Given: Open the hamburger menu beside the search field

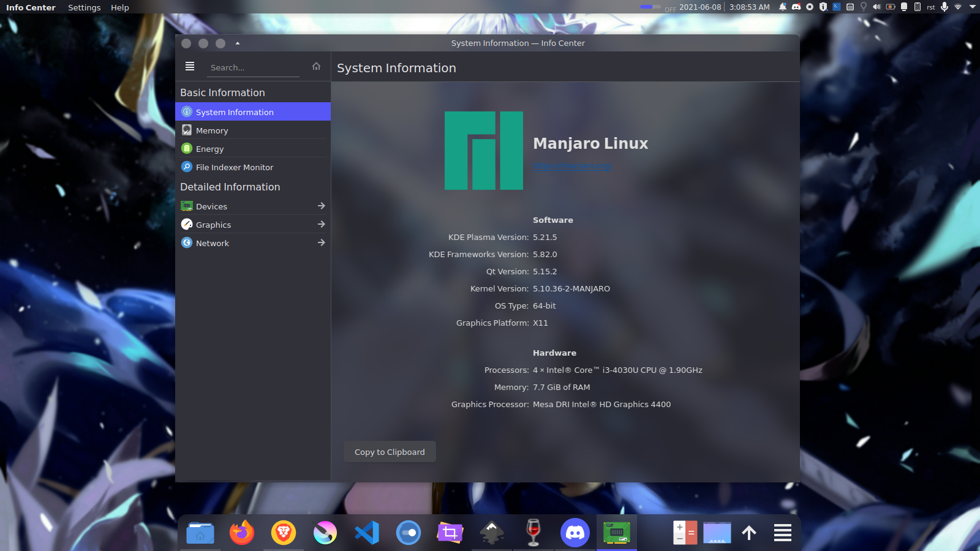Looking at the screenshot, I should click(x=190, y=66).
